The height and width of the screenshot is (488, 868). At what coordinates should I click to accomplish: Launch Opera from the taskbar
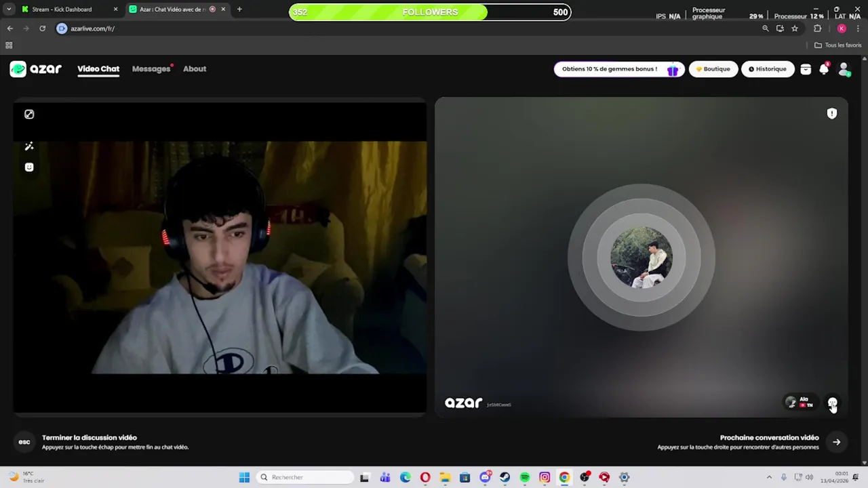tap(425, 477)
